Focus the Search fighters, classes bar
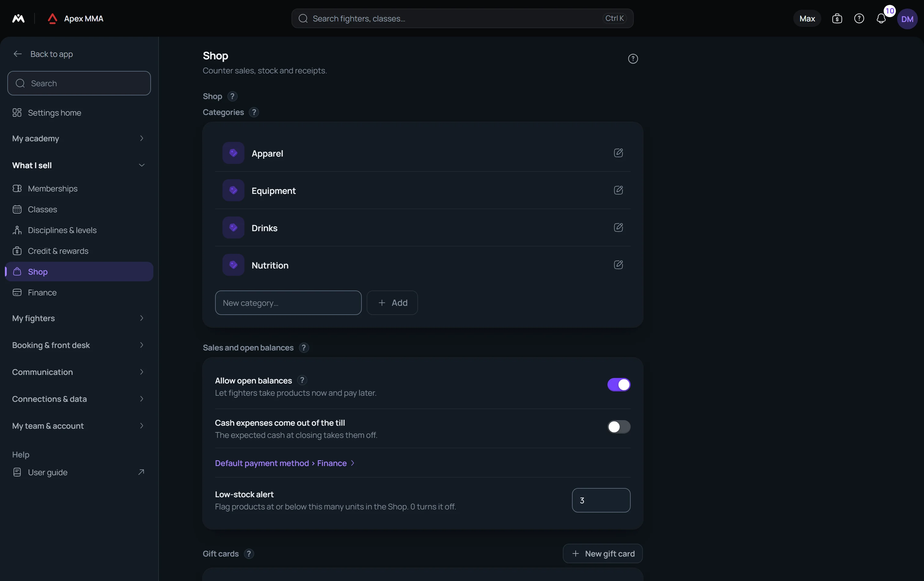The image size is (924, 581). 462,18
